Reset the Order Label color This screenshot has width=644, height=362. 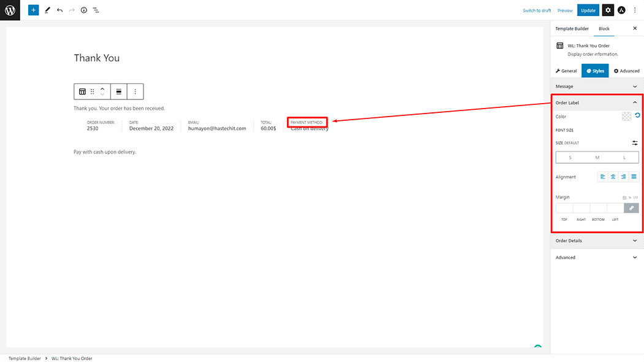638,115
